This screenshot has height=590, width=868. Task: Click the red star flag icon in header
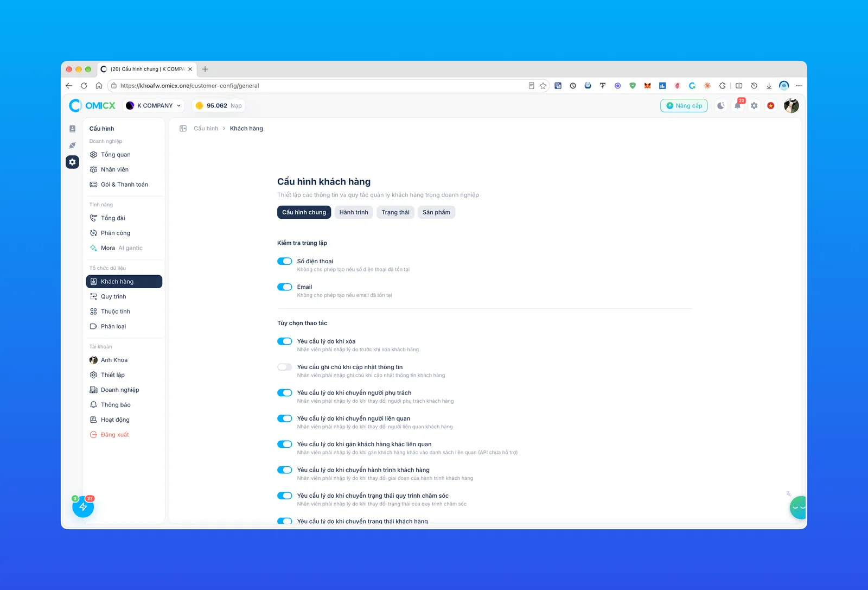[771, 106]
